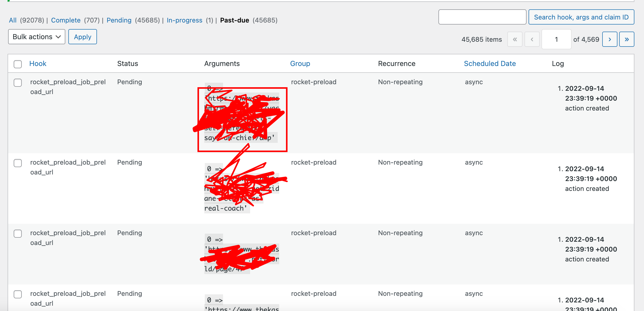This screenshot has height=311, width=644.
Task: Click the previous-page left arrow
Action: pos(532,39)
